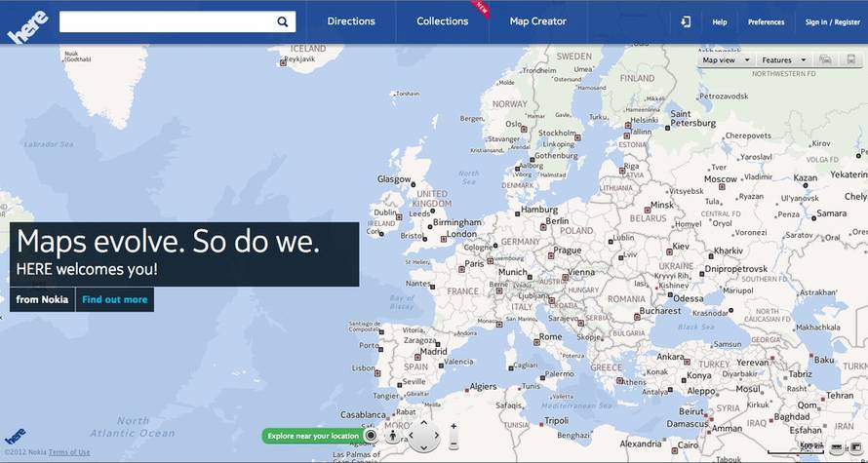Toggle the public transport layer button

(x=850, y=59)
